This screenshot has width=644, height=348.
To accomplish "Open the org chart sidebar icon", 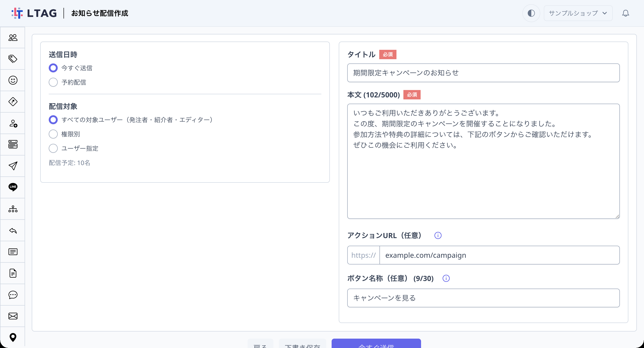I will [13, 209].
